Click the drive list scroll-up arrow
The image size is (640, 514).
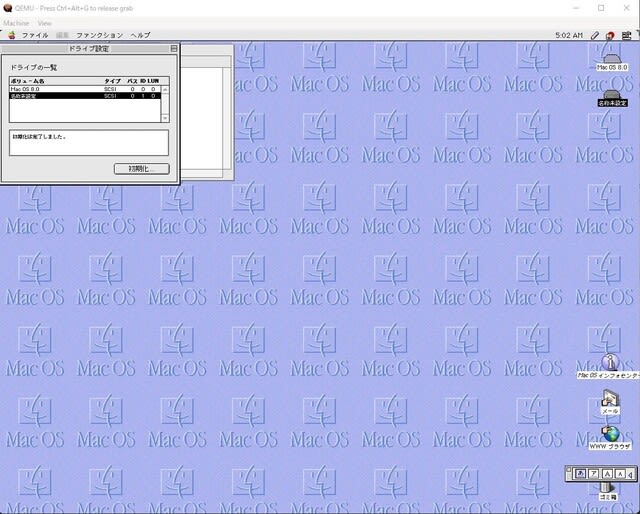[x=165, y=89]
